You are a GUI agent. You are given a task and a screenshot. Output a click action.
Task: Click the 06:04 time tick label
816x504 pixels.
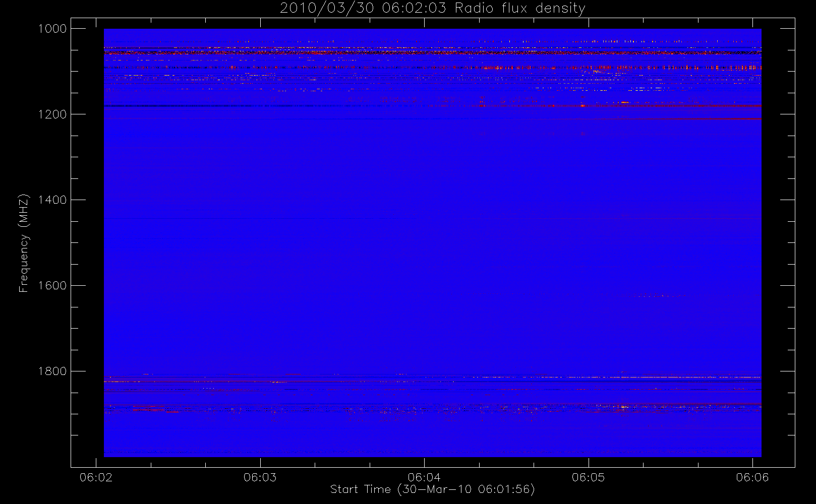424,477
